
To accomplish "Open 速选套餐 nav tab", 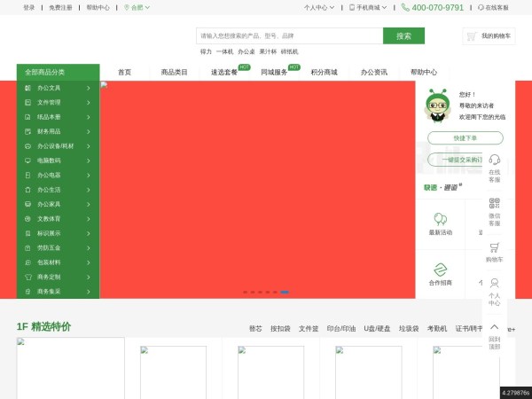I will click(x=224, y=73).
